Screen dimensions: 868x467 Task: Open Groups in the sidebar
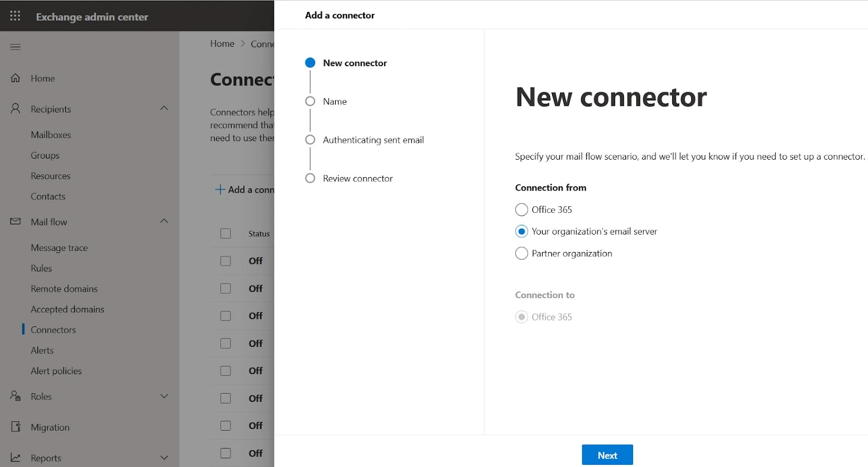point(45,155)
